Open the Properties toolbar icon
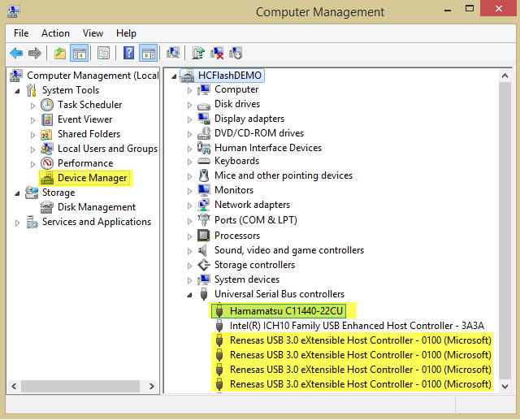The height and width of the screenshot is (420, 520). pyautogui.click(x=103, y=54)
